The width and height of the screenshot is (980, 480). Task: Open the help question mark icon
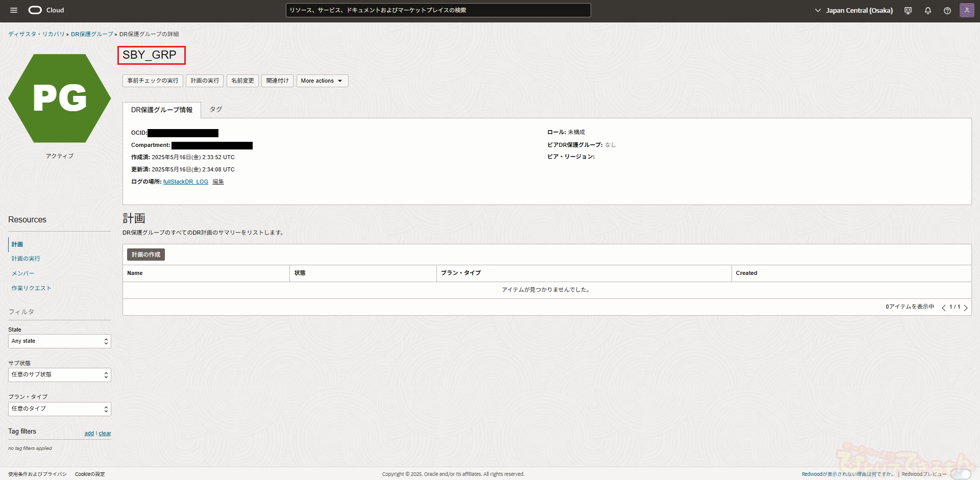click(947, 11)
